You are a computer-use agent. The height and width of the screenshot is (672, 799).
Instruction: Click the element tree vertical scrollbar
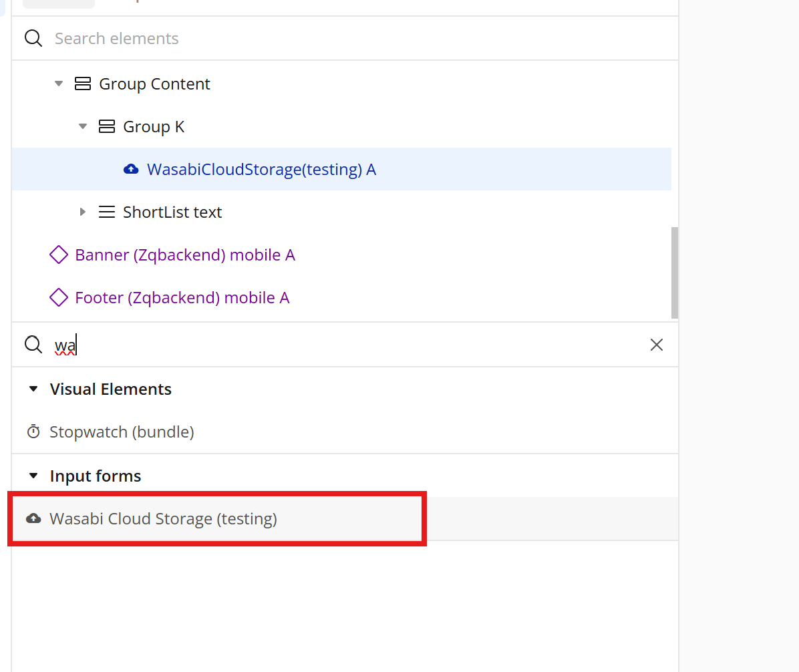[675, 273]
